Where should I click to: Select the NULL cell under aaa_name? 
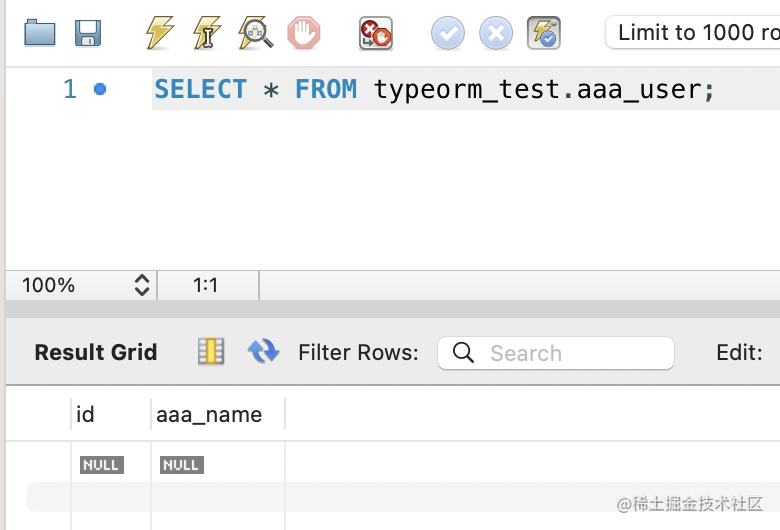181,465
